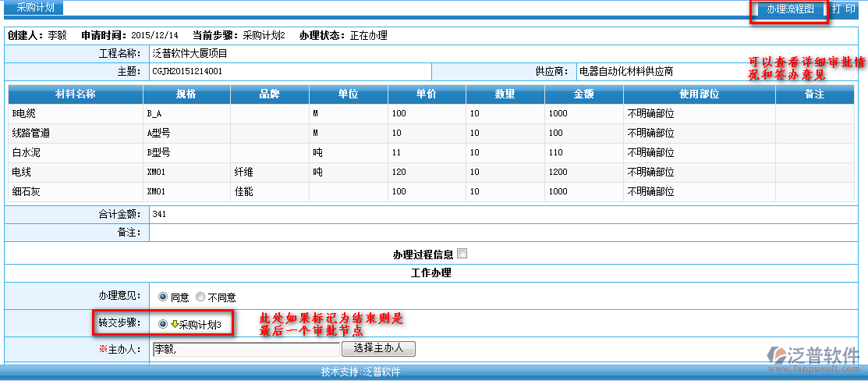
Task: Click the 主办人 input field containing 李毅
Action: (245, 349)
